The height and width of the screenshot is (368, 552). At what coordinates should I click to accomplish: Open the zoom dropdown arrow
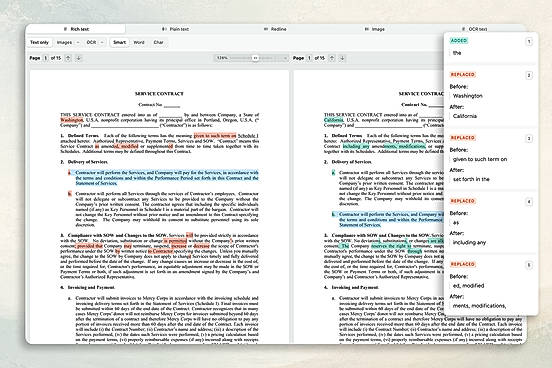click(285, 58)
